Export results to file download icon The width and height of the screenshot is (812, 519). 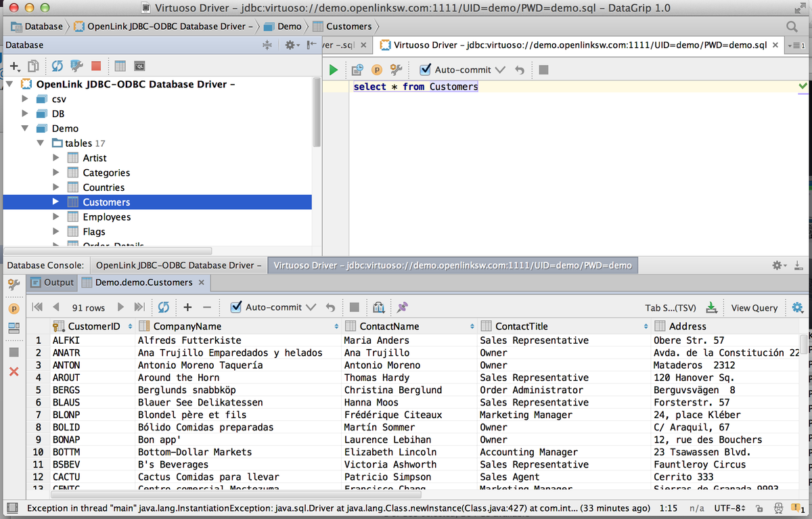(711, 308)
